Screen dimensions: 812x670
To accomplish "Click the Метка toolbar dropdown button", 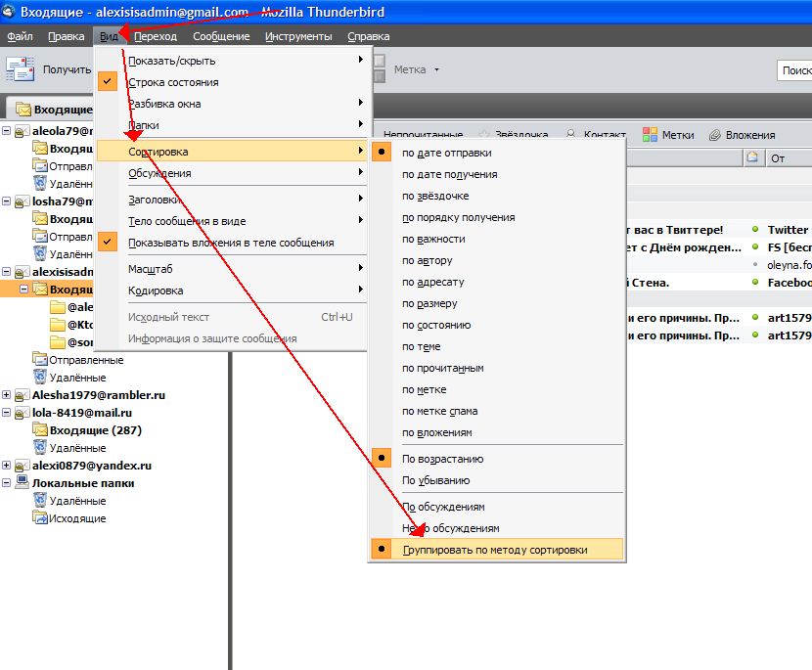I will (x=417, y=69).
